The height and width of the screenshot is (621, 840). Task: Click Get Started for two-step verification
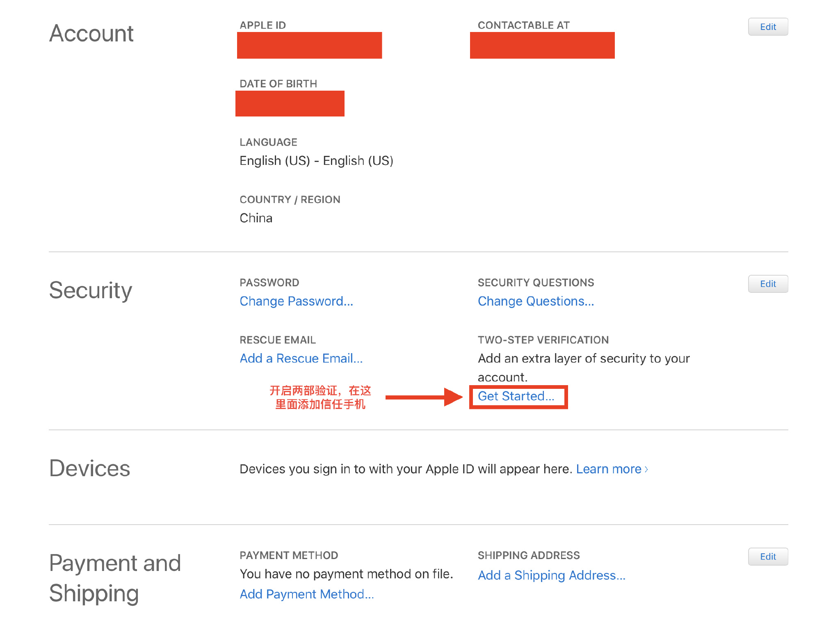516,396
